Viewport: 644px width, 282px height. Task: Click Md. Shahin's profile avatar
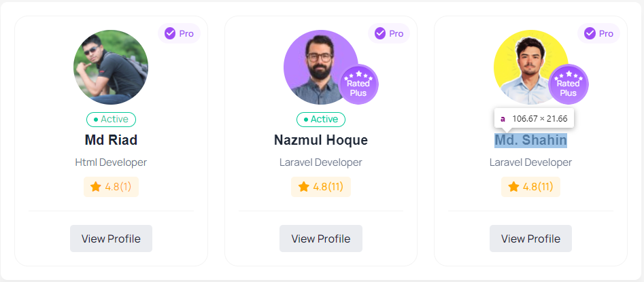(x=525, y=65)
